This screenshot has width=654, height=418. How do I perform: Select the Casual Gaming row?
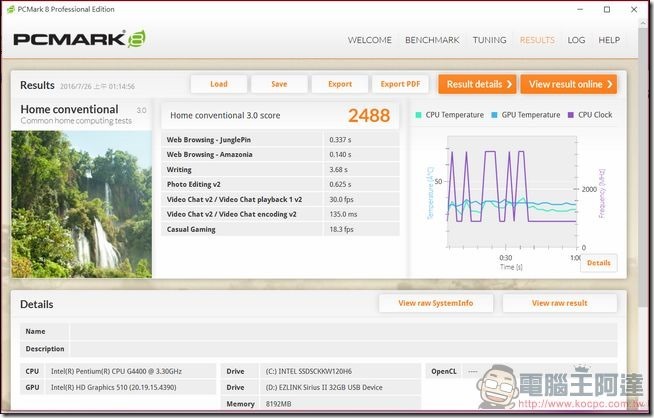[x=280, y=229]
